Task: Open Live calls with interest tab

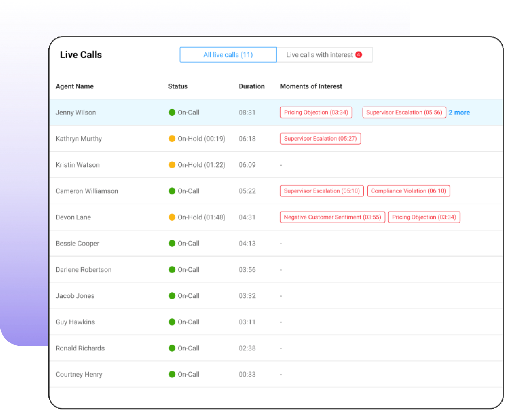Action: pyautogui.click(x=319, y=55)
